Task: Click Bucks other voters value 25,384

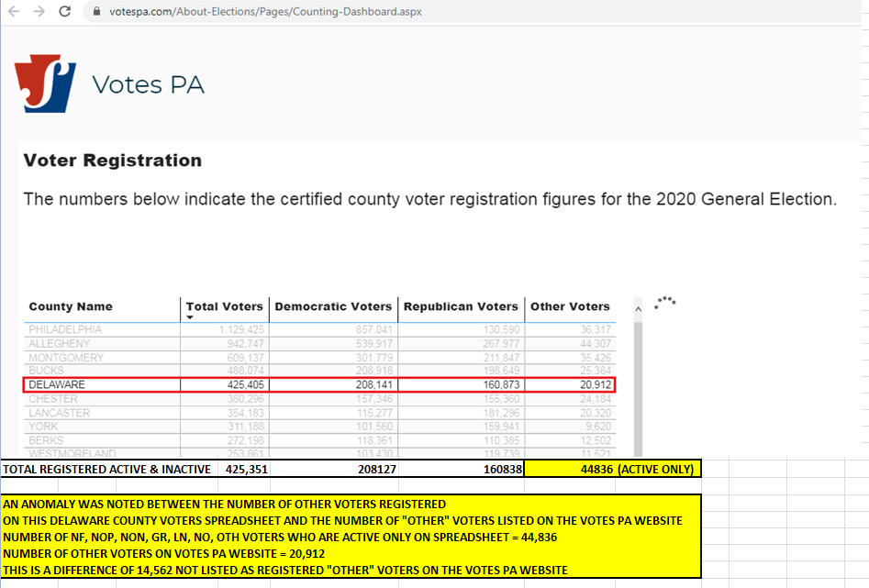Action: tap(596, 371)
